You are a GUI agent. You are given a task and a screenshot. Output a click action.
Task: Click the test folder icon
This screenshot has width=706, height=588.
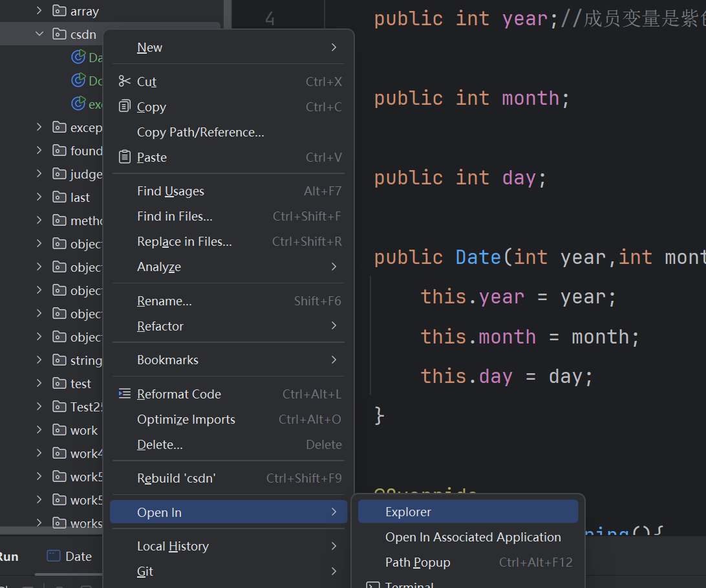pyautogui.click(x=59, y=383)
